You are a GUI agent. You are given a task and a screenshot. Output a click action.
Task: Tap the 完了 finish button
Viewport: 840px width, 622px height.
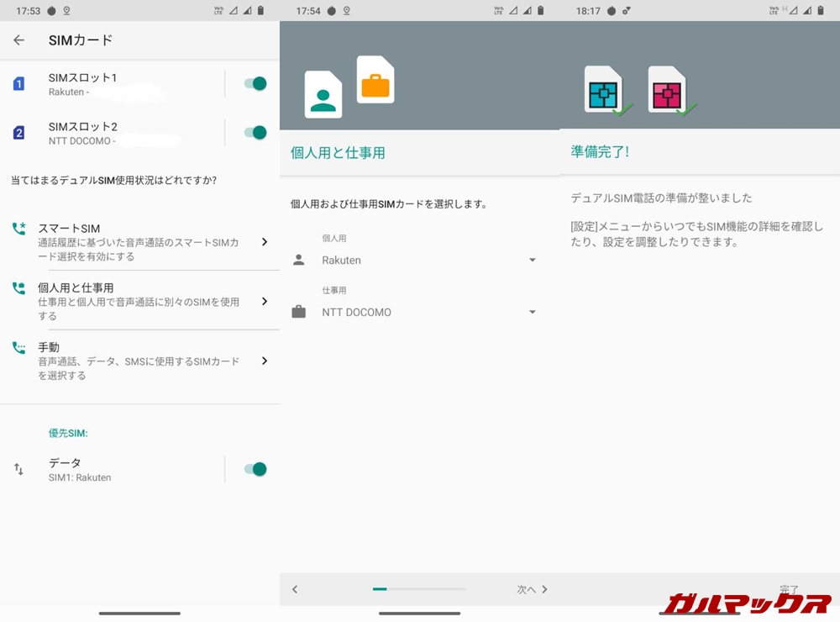coord(789,590)
